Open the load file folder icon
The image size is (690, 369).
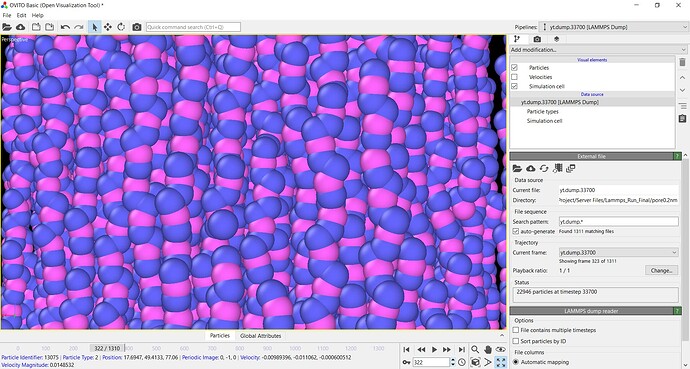pos(7,27)
